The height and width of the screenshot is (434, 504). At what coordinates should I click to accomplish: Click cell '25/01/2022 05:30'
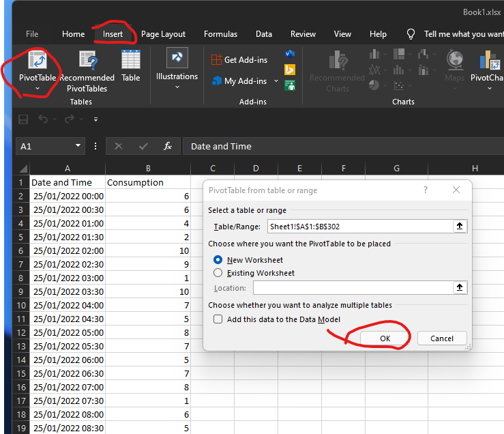tap(68, 346)
